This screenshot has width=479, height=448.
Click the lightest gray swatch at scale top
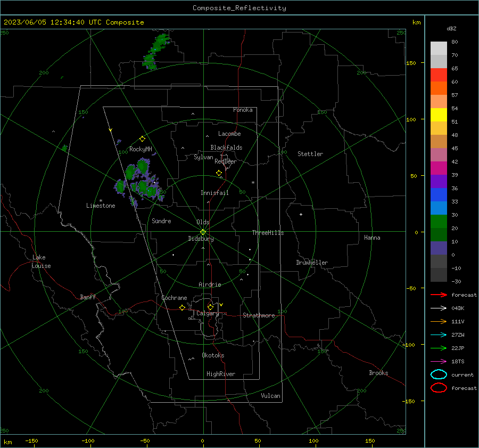[x=439, y=48]
